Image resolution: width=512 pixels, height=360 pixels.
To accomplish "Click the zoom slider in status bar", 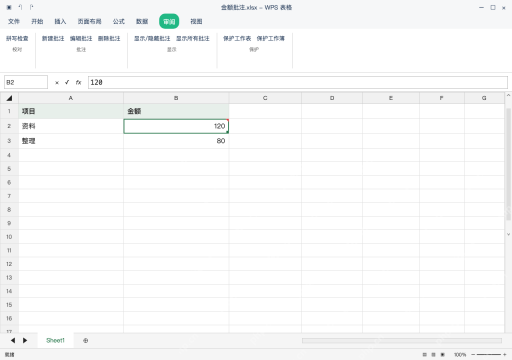I will click(489, 355).
